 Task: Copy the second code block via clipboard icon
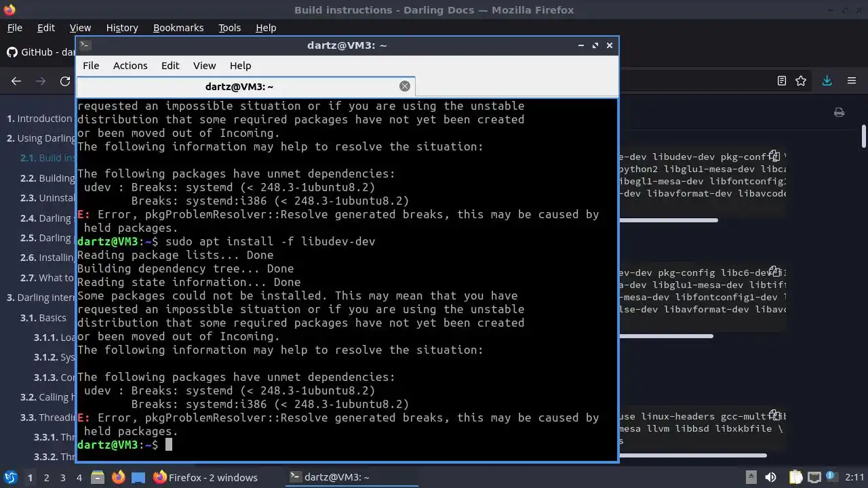774,272
